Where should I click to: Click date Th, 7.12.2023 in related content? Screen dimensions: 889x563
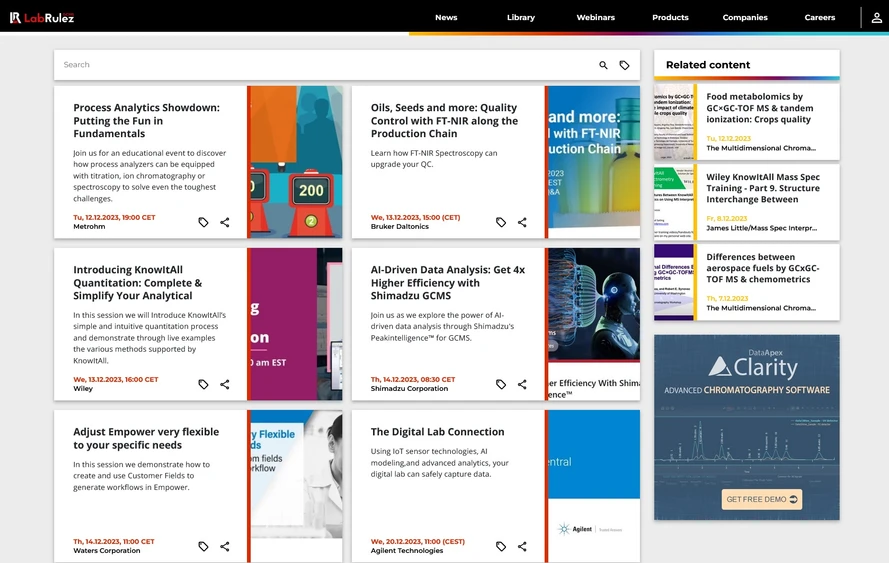(727, 298)
